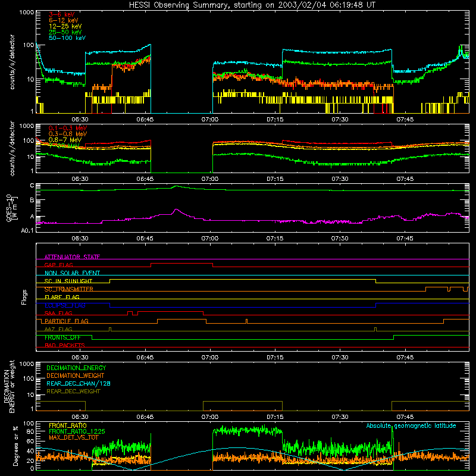Click the Absolute geomagnetic latitude label
476x476 pixels.
pos(411,425)
